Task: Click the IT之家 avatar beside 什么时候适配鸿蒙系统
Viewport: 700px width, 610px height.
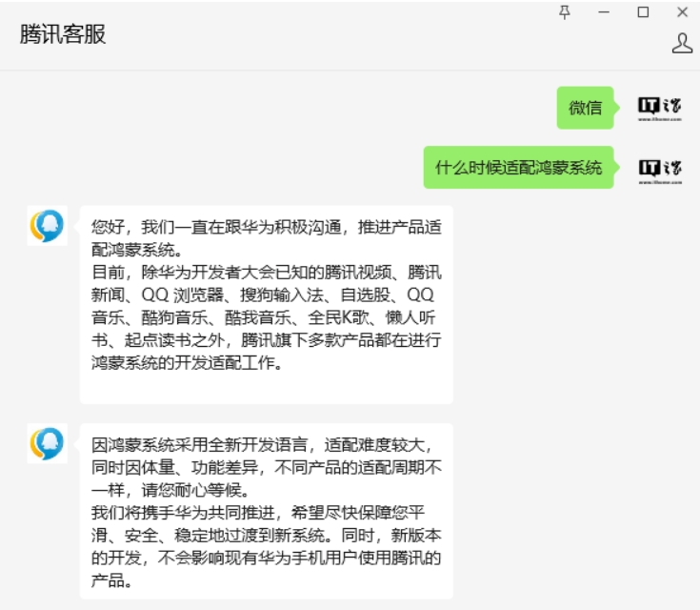Action: 659,172
